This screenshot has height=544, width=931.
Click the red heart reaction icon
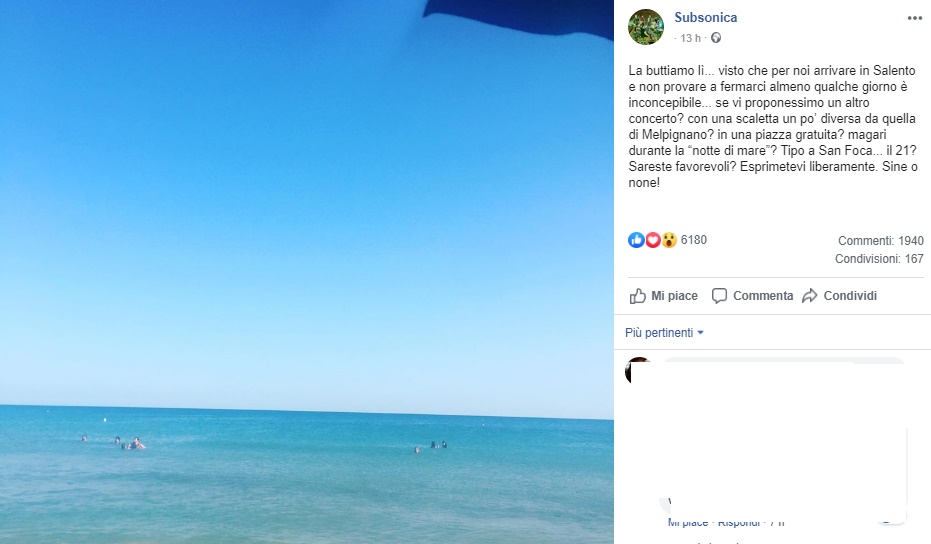coord(653,240)
